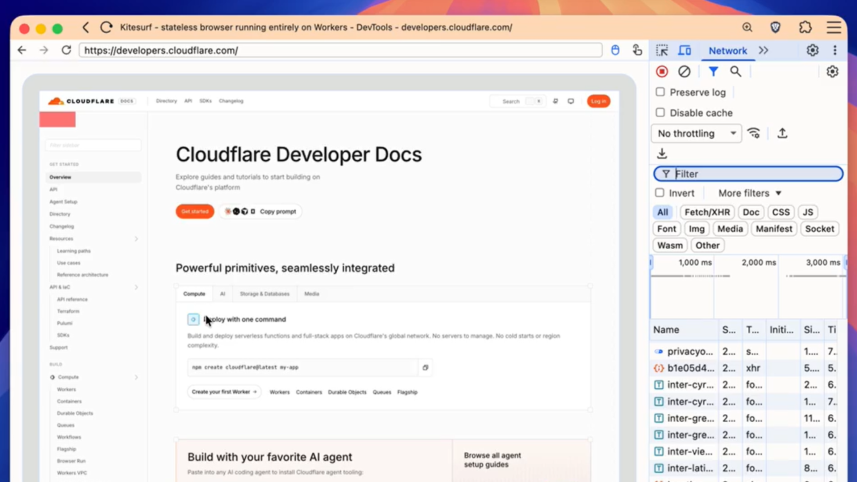
Task: Click Get started on Cloudflare page
Action: click(195, 211)
